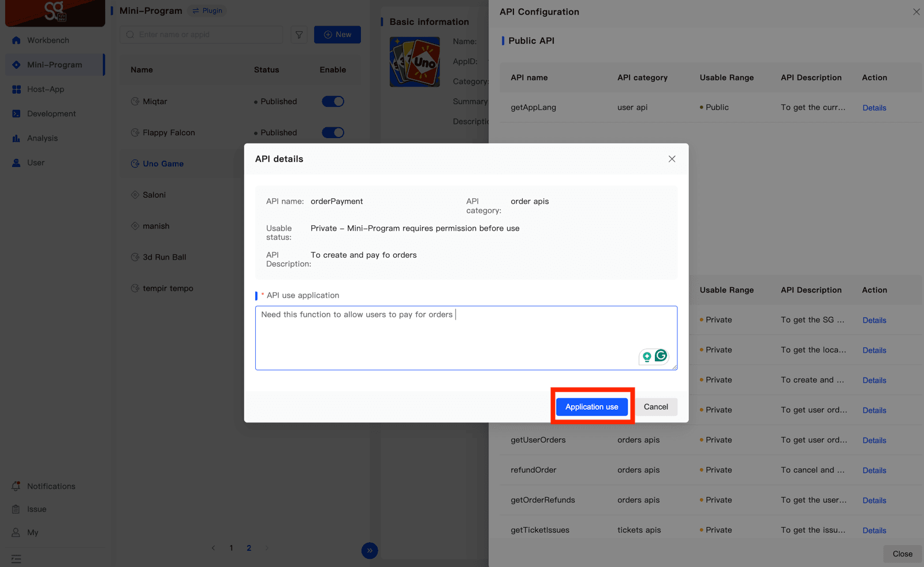The image size is (924, 567).
Task: Go to page 1 of the list
Action: click(x=231, y=548)
